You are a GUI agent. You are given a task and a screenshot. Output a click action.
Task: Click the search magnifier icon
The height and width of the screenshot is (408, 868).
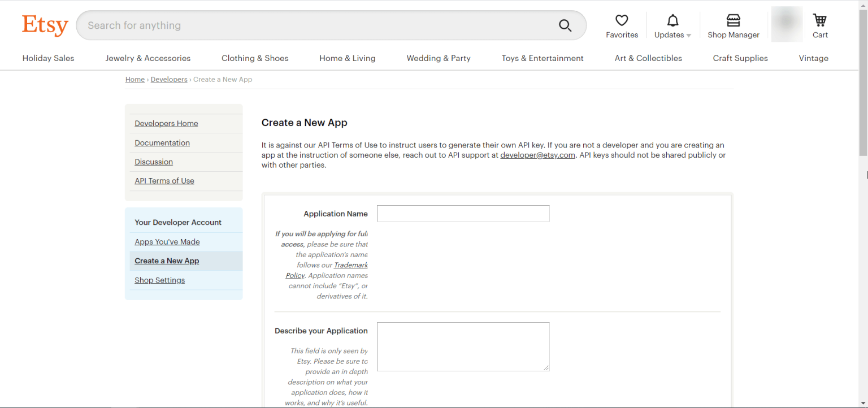tap(565, 25)
